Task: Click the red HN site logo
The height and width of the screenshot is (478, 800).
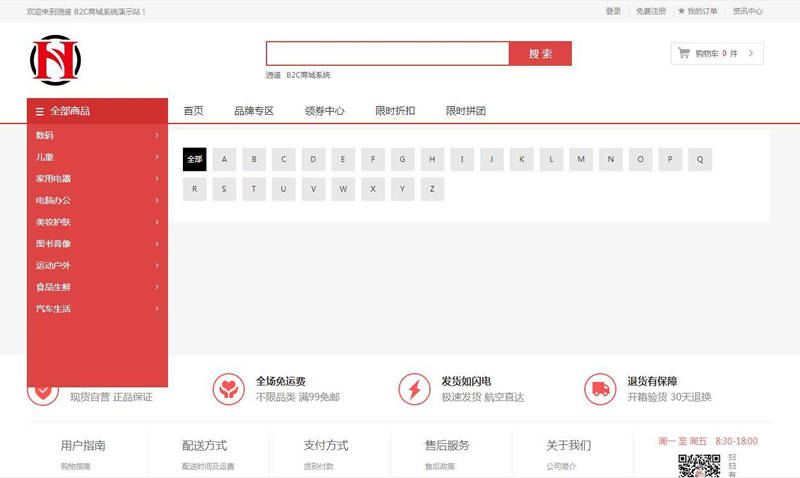Action: pos(55,60)
